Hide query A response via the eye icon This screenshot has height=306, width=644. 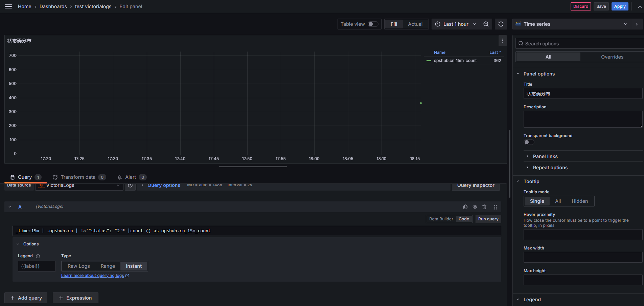pos(475,207)
